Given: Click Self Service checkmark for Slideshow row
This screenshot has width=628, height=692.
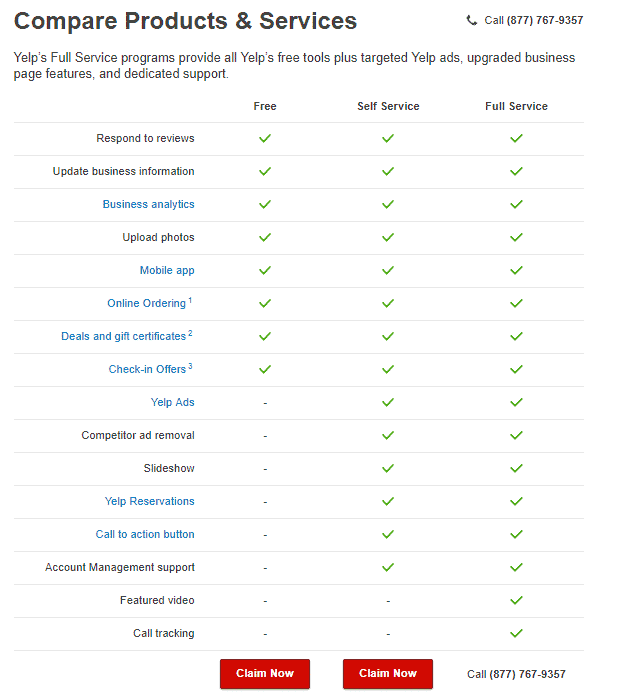Looking at the screenshot, I should [x=388, y=468].
